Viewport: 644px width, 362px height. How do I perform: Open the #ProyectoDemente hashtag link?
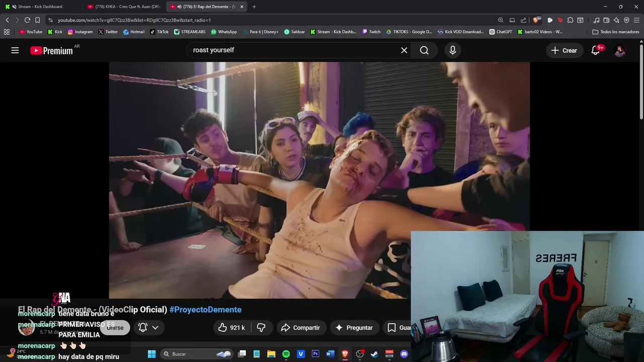pos(205,310)
